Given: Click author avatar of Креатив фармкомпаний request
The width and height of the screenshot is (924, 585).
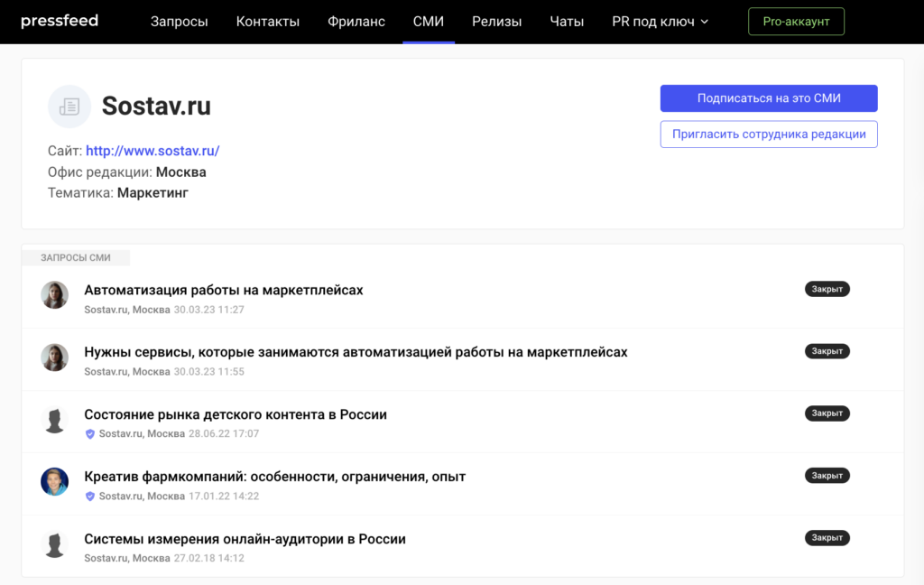Looking at the screenshot, I should 55,482.
